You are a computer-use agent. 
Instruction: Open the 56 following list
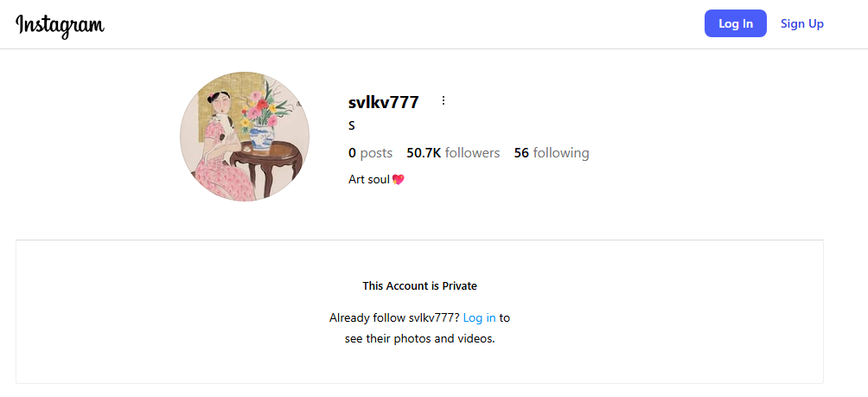[552, 153]
